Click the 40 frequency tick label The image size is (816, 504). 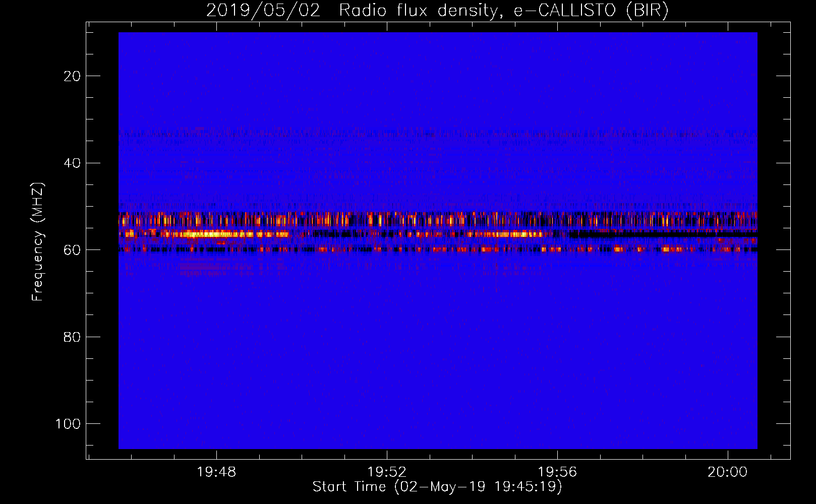(x=72, y=163)
